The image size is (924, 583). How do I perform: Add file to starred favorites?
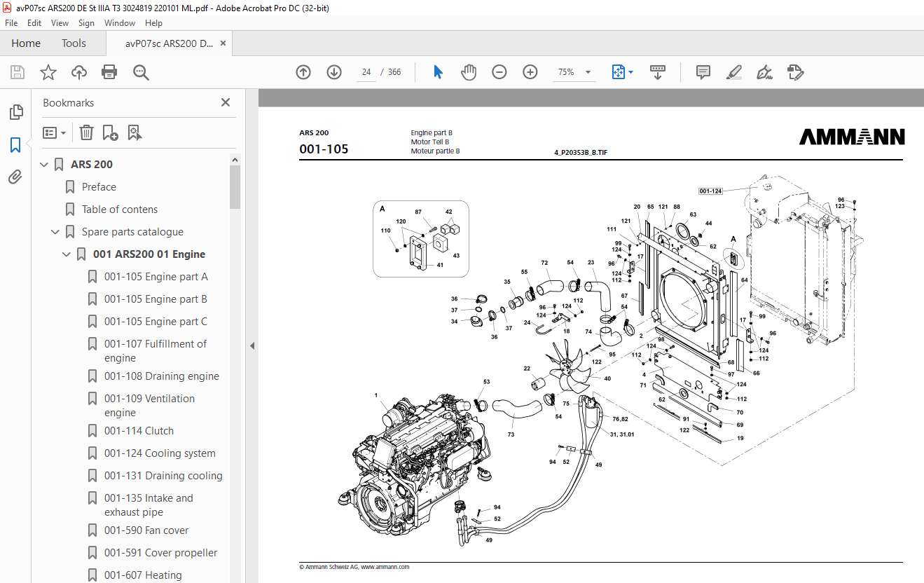click(48, 72)
